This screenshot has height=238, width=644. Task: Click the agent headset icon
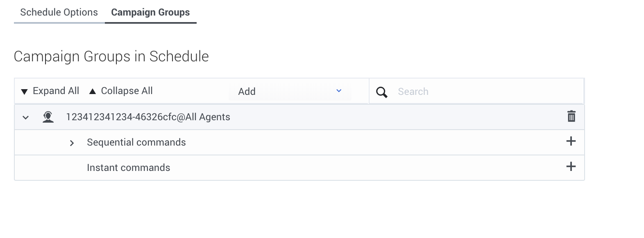tap(48, 117)
